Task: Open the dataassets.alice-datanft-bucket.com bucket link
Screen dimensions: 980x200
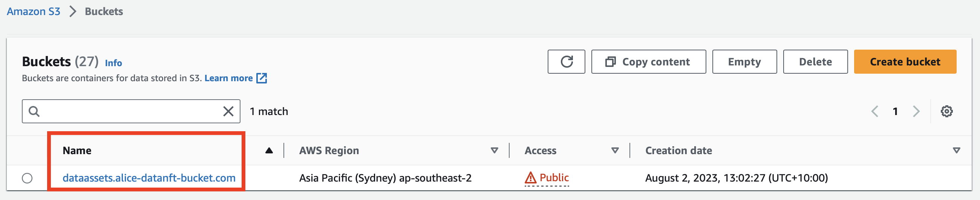Action: (149, 178)
